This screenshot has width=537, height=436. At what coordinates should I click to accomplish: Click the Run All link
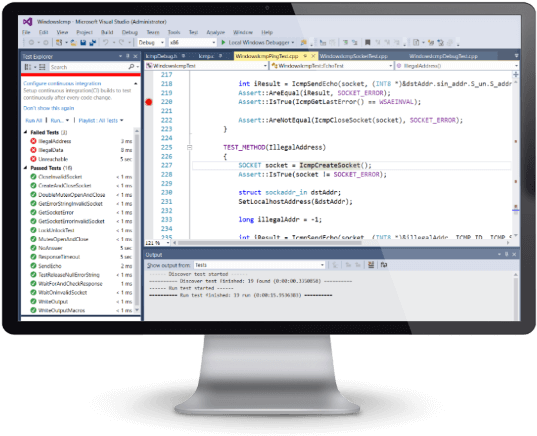[x=34, y=121]
